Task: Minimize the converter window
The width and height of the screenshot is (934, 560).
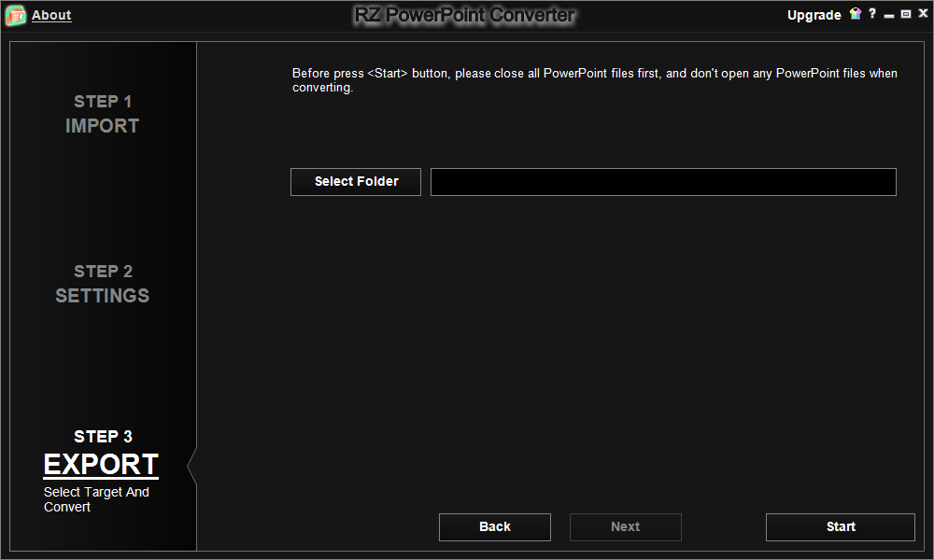Action: [889, 15]
